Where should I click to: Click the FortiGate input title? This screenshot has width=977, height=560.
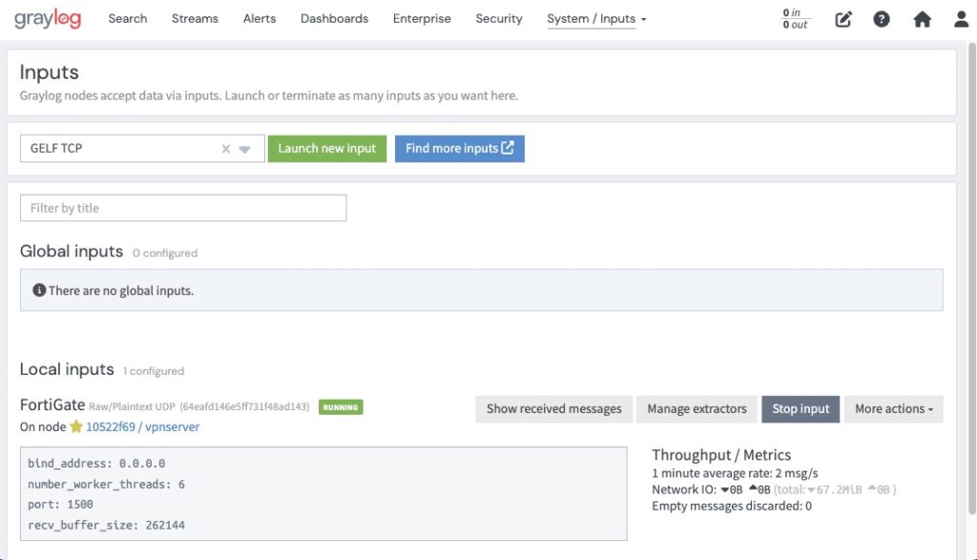pos(52,404)
